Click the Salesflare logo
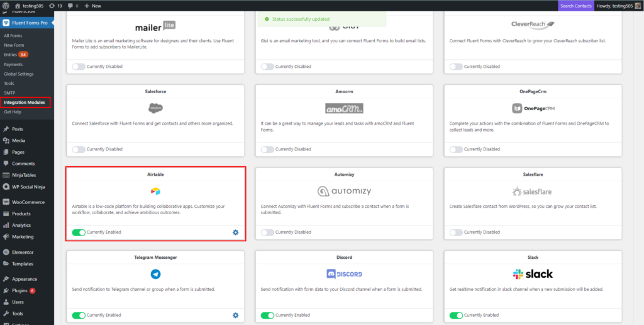Screen dimensions: 644x325 click(533, 191)
